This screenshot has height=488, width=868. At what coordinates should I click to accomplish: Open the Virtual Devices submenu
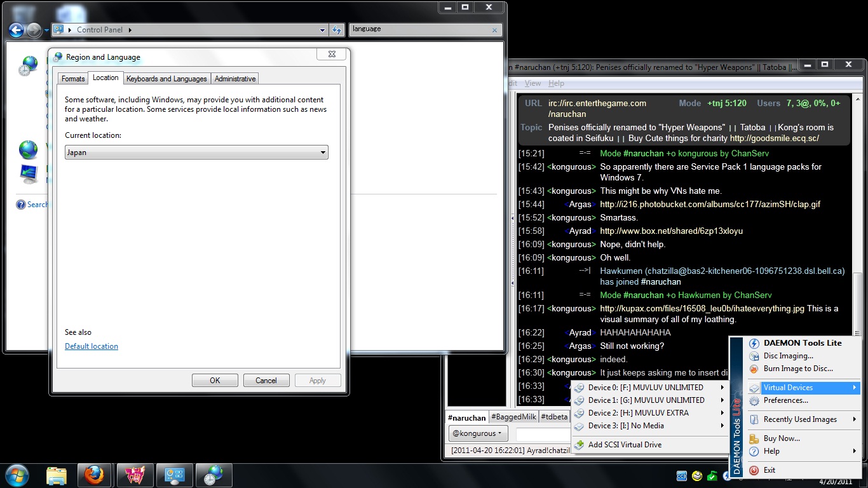pyautogui.click(x=803, y=388)
